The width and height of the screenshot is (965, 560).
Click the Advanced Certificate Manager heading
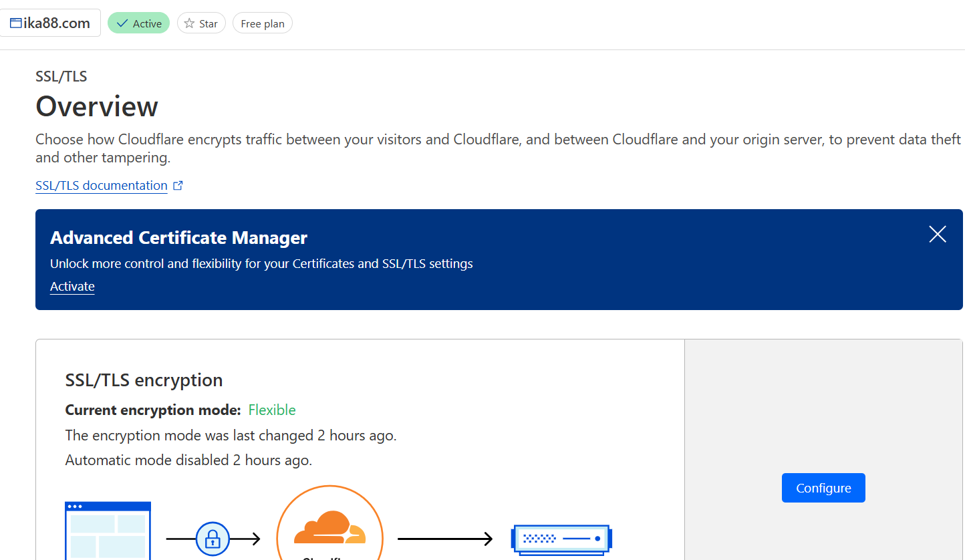click(x=178, y=238)
